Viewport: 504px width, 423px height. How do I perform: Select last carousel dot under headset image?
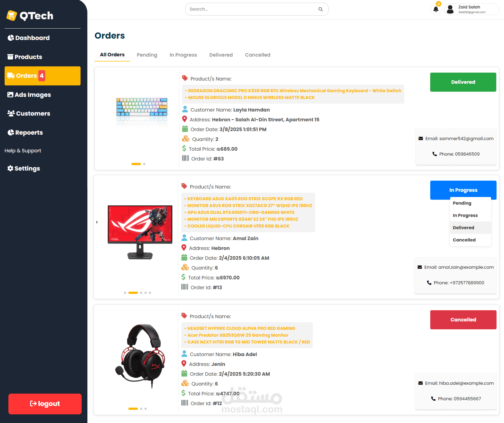tap(146, 409)
